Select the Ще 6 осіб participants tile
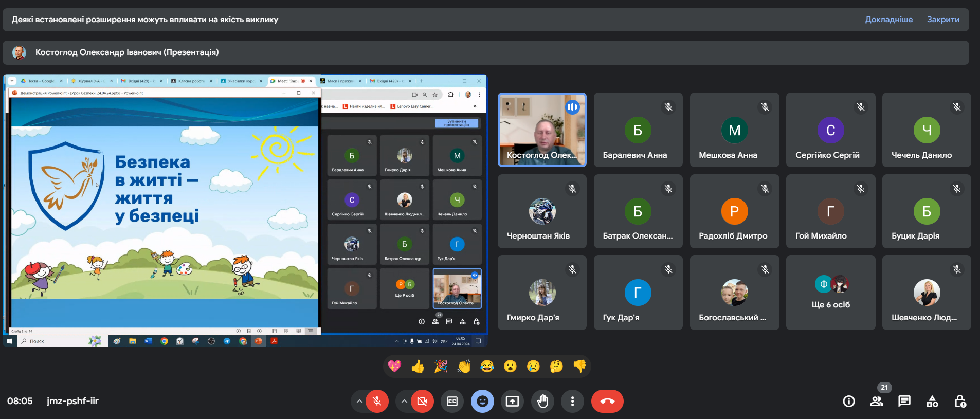 point(830,293)
